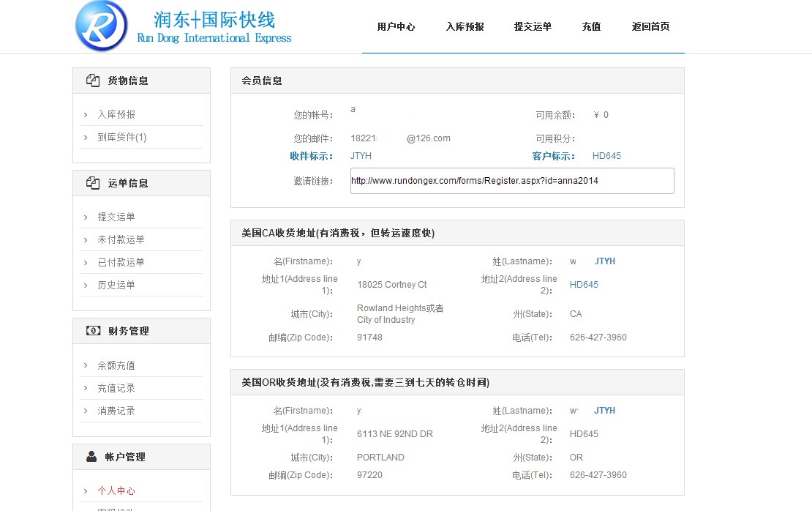
Task: Open 消费记录 in the sidebar
Action: [x=116, y=411]
